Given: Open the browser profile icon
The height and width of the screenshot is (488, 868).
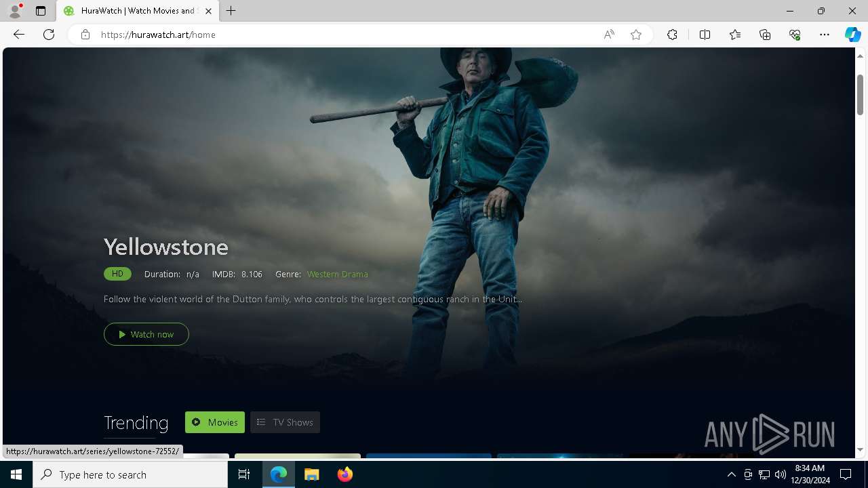Looking at the screenshot, I should click(15, 11).
